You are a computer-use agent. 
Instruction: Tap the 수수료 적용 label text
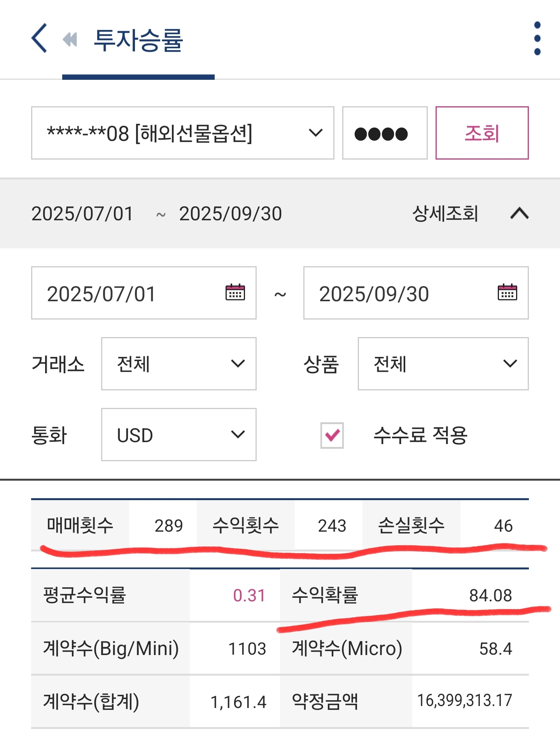420,435
